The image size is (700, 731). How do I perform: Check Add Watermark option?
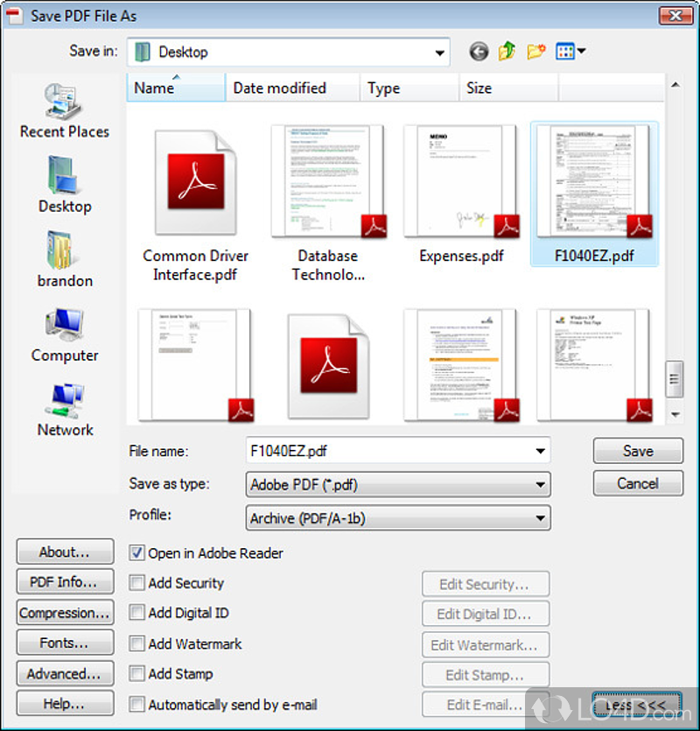point(137,643)
